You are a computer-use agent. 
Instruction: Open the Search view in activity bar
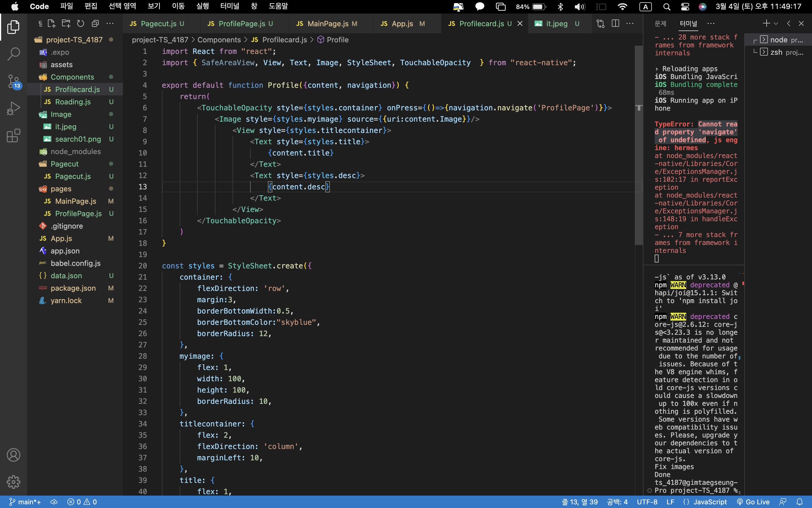14,54
